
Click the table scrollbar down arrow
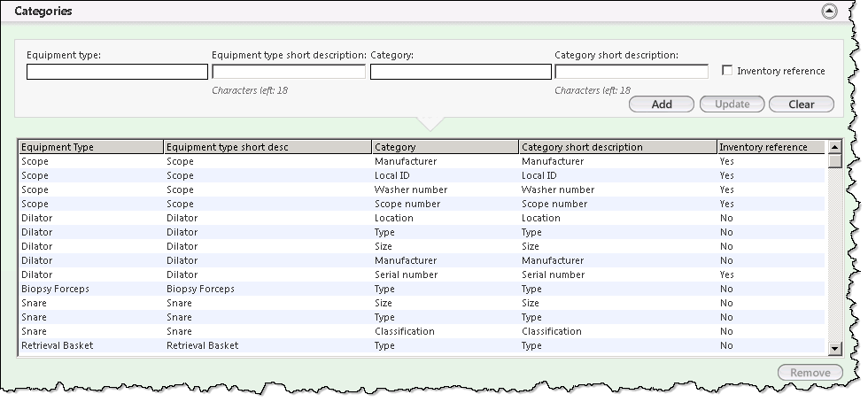click(834, 348)
